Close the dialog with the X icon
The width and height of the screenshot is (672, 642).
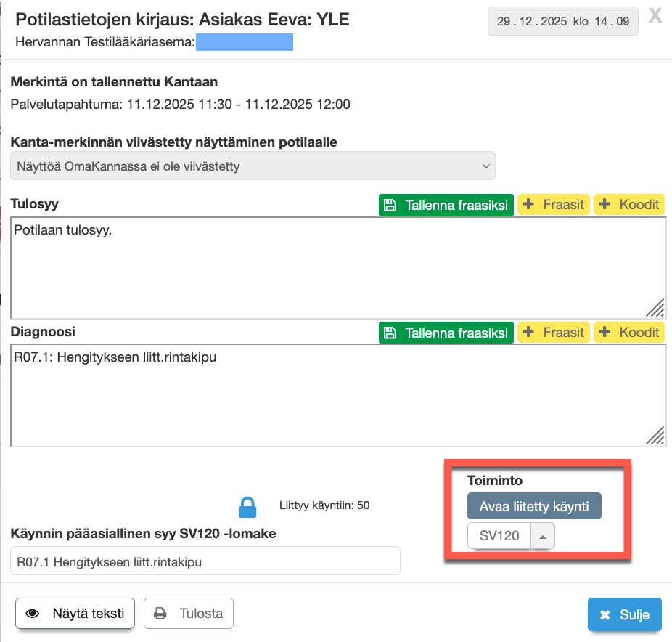tap(655, 16)
